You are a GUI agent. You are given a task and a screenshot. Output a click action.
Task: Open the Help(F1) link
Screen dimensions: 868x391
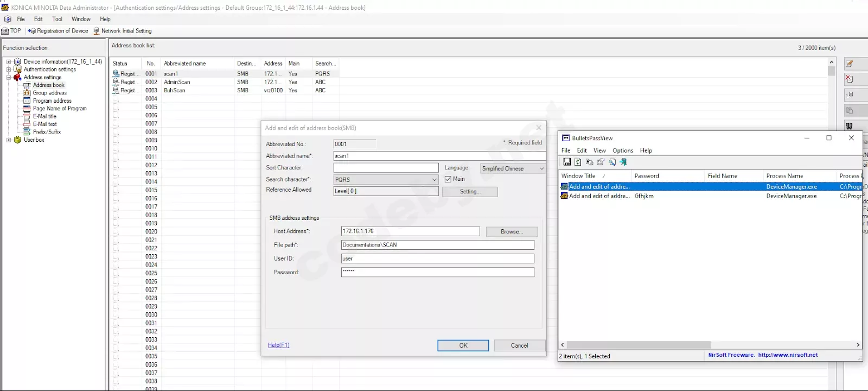(278, 345)
